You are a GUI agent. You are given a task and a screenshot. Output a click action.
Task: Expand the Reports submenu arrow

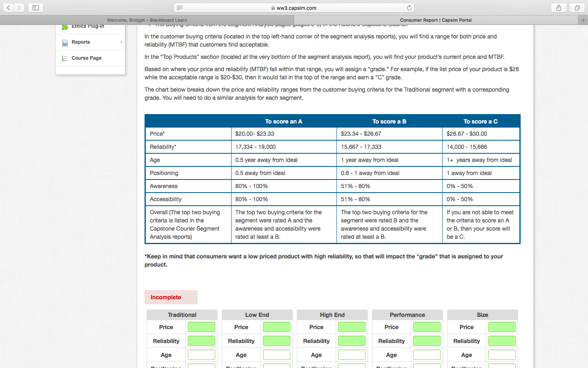coord(122,42)
